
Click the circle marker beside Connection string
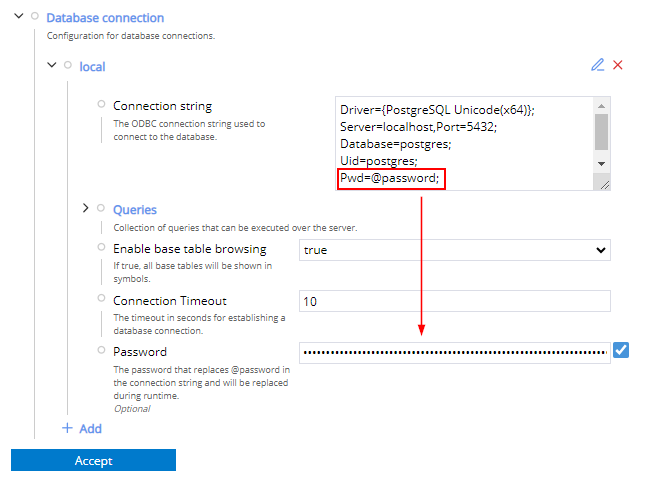tap(101, 105)
